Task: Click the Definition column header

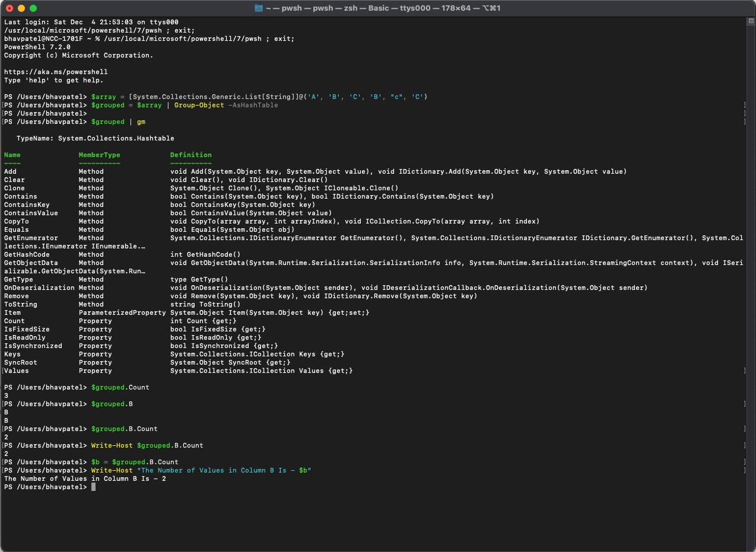Action: point(191,155)
